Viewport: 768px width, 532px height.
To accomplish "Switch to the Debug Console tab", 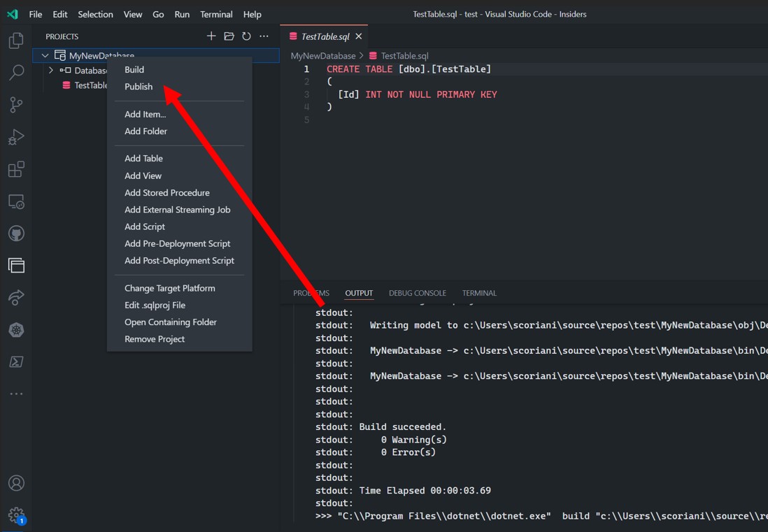I will [417, 293].
